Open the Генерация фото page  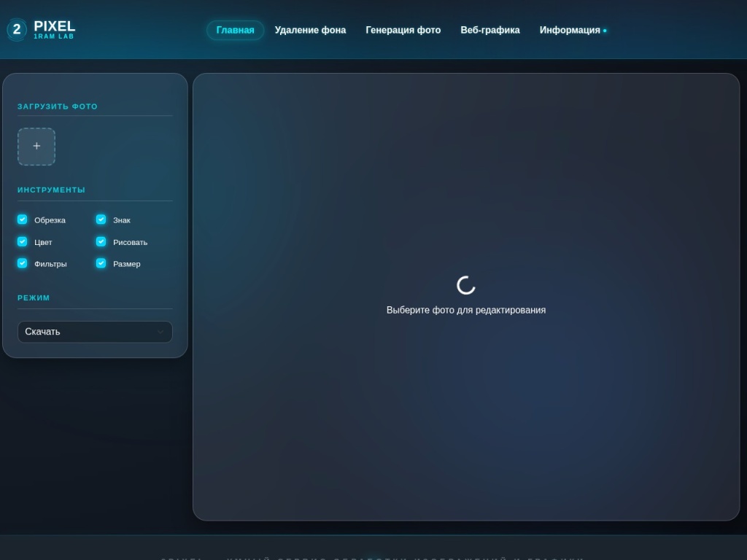403,30
